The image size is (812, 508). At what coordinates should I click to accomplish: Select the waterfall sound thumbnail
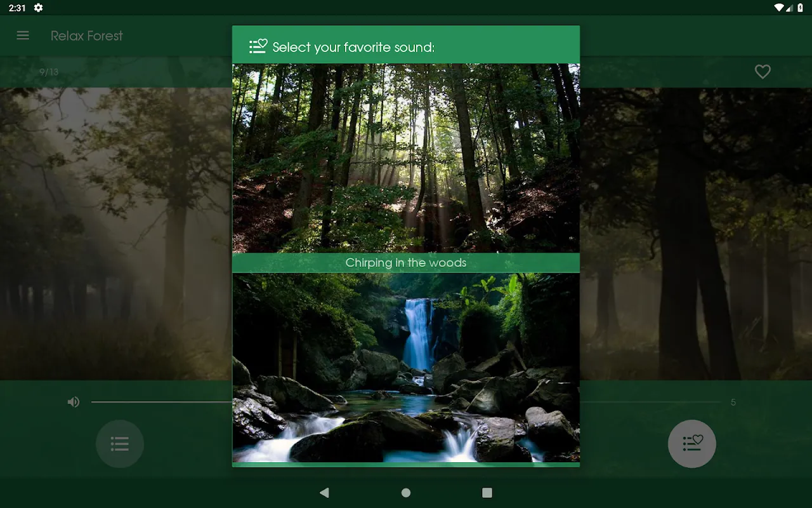406,368
